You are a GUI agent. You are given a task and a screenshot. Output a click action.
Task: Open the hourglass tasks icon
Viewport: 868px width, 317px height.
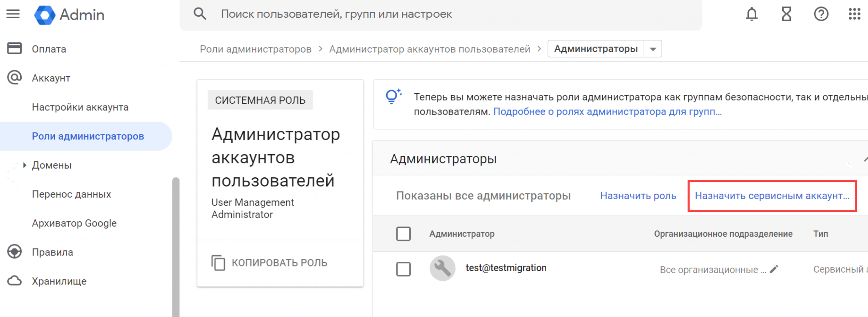click(786, 14)
